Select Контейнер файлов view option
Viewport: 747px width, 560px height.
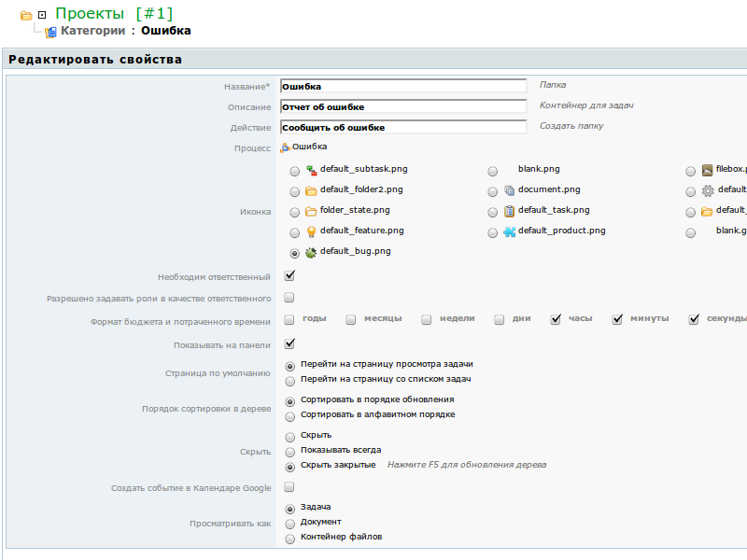pos(290,539)
